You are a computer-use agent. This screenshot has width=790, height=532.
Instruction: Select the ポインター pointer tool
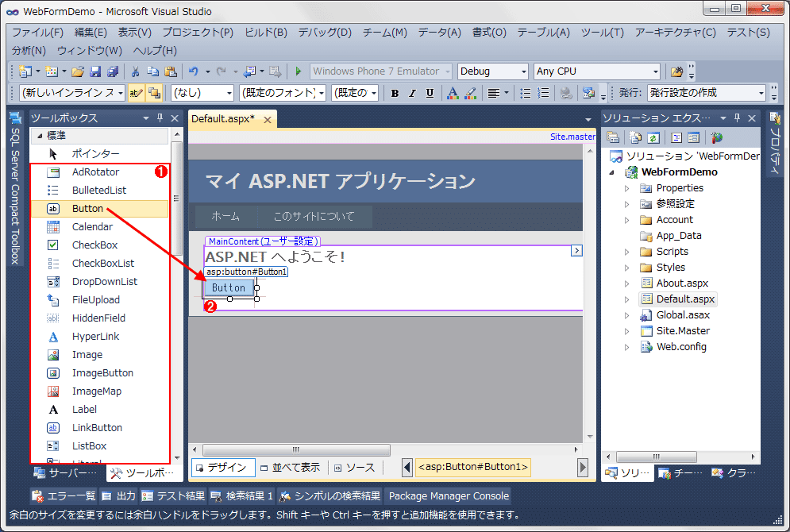99,154
